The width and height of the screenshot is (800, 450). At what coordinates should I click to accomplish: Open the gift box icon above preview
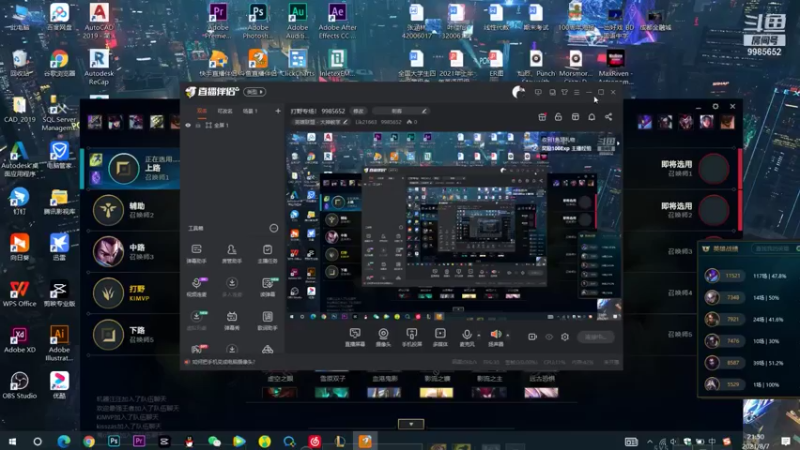tap(542, 117)
